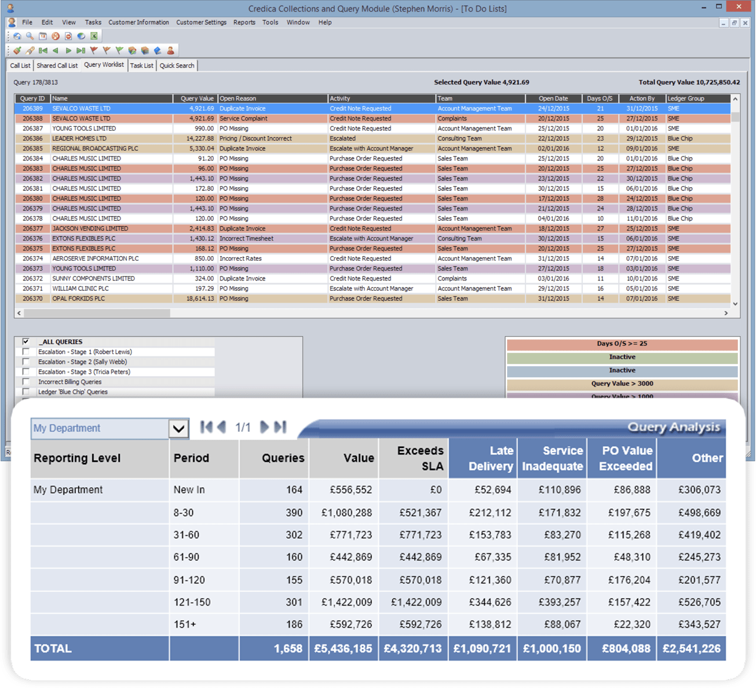
Task: Export the report as PDF
Action: click(69, 36)
